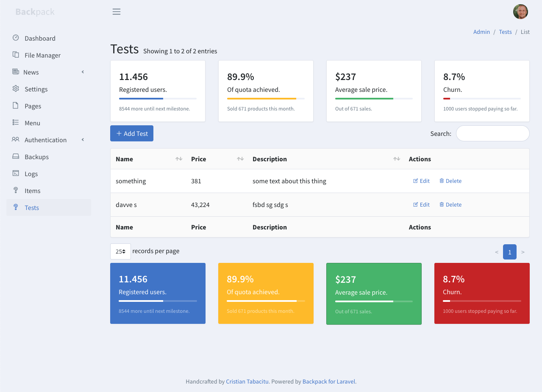The height and width of the screenshot is (392, 542).
Task: Open the Backups icon in sidebar
Action: coord(16,157)
